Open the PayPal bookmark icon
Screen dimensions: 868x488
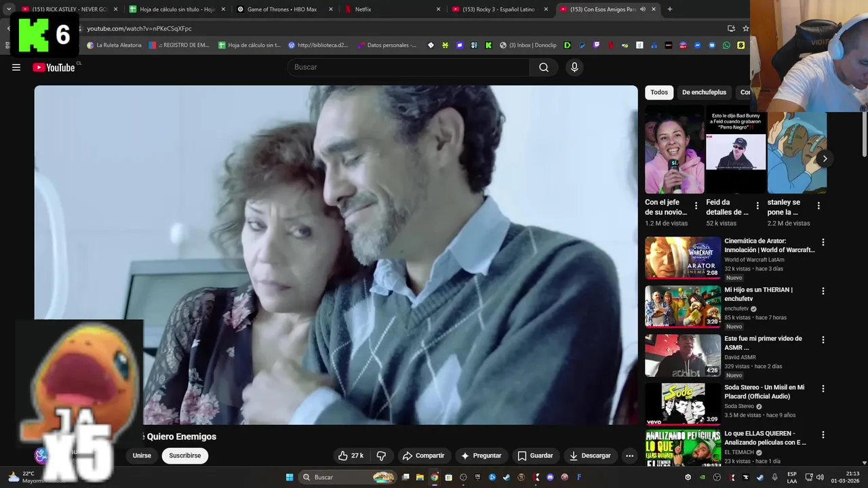tap(582, 45)
